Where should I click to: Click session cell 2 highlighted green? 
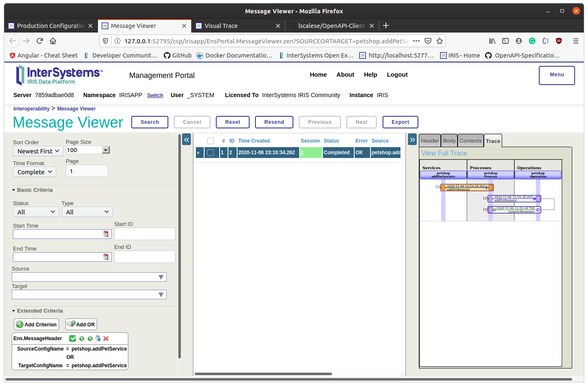[x=311, y=153]
